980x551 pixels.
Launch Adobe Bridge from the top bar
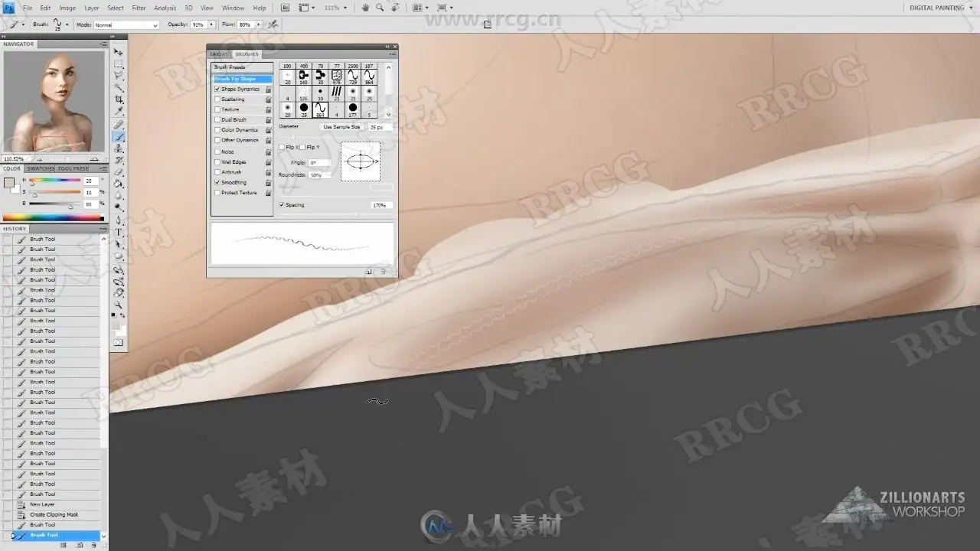[286, 8]
